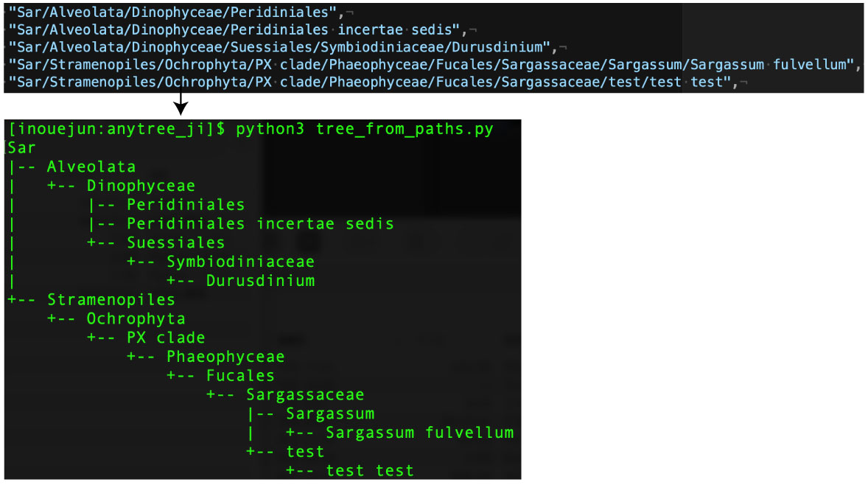868x485 pixels.
Task: Click Peridiniales incertae sedis in tree output
Action: [260, 223]
